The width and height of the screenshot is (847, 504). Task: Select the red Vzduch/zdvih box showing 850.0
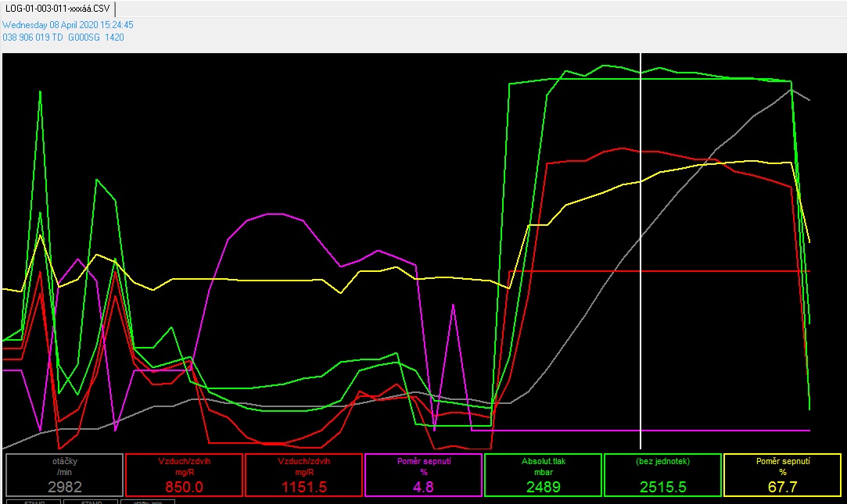click(184, 474)
